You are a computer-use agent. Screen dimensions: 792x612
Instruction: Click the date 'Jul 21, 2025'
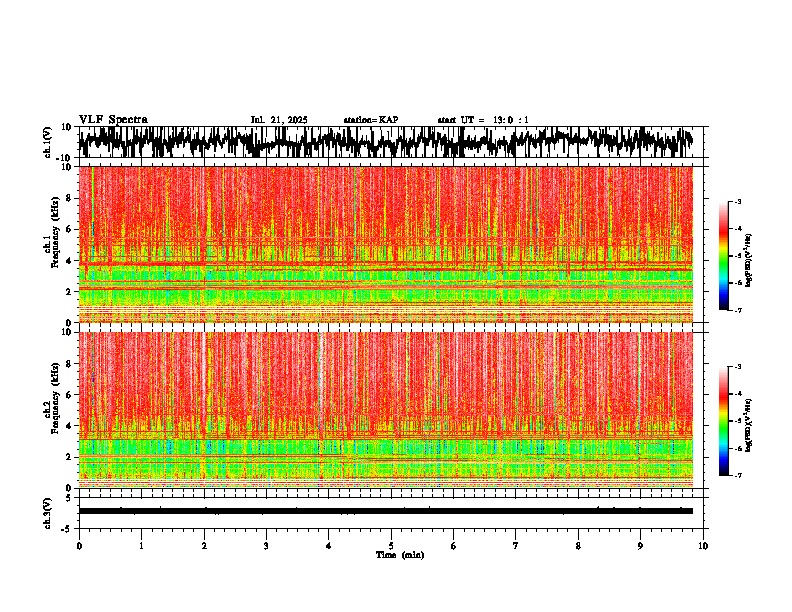pos(279,120)
